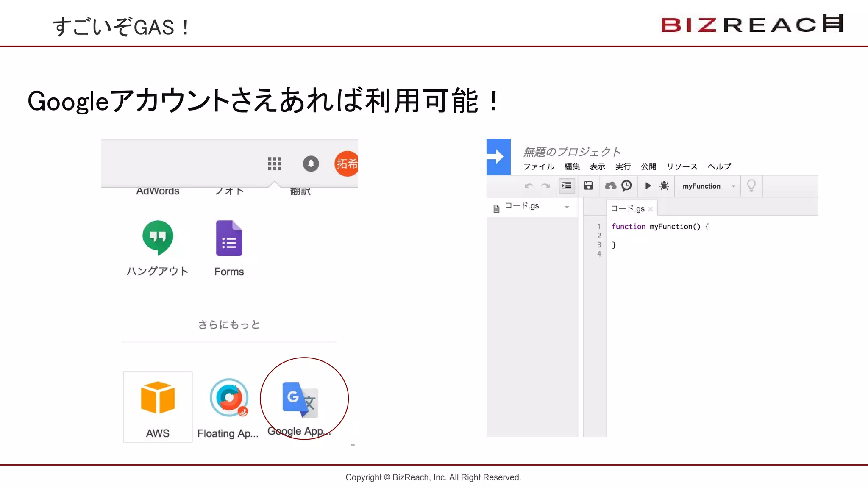The height and width of the screenshot is (488, 868).
Task: Save the script with floppy icon
Action: click(588, 186)
